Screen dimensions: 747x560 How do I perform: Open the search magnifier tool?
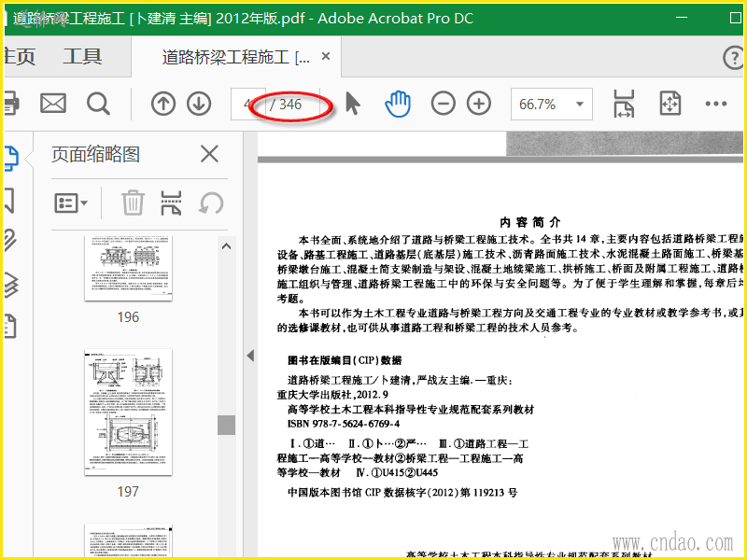point(98,104)
